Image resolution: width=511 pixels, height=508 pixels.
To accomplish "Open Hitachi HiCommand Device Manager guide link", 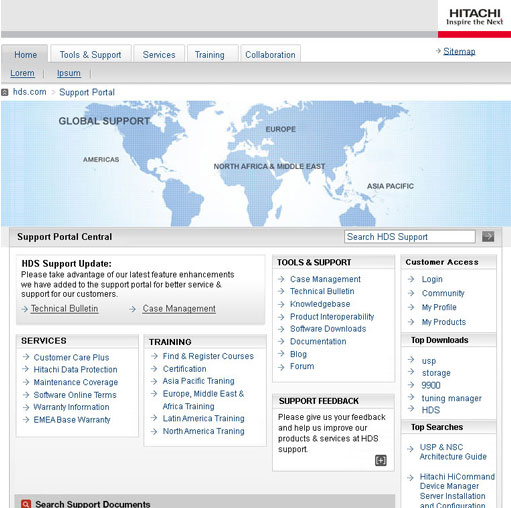I will (457, 490).
